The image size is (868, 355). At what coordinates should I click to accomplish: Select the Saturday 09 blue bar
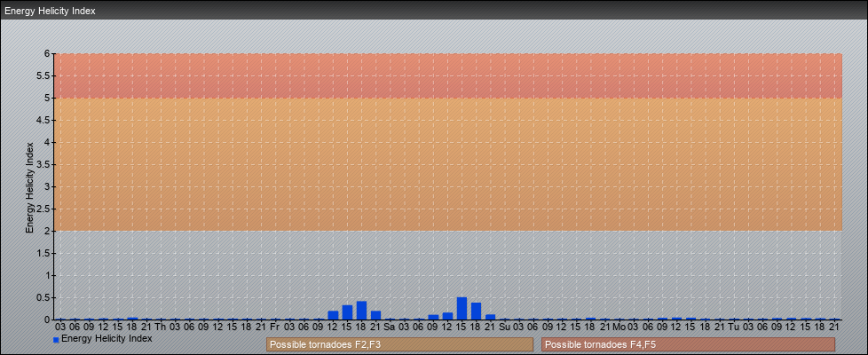click(x=433, y=318)
